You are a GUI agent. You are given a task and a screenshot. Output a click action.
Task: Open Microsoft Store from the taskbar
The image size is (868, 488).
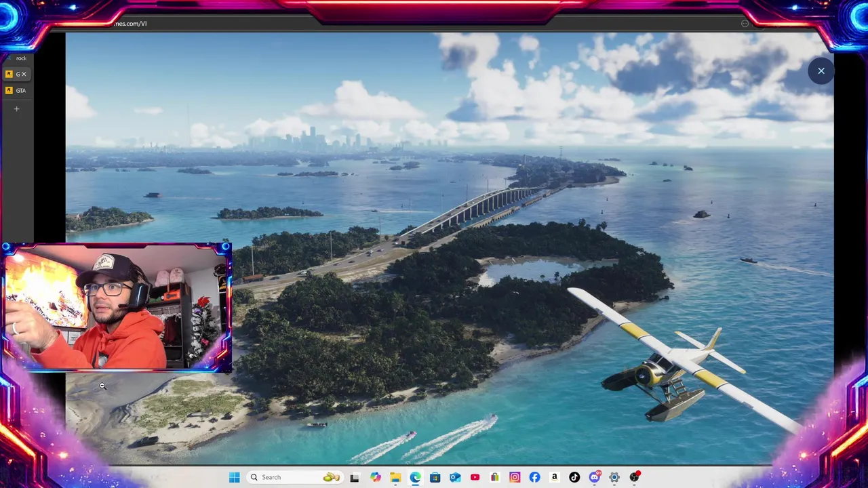(x=435, y=477)
